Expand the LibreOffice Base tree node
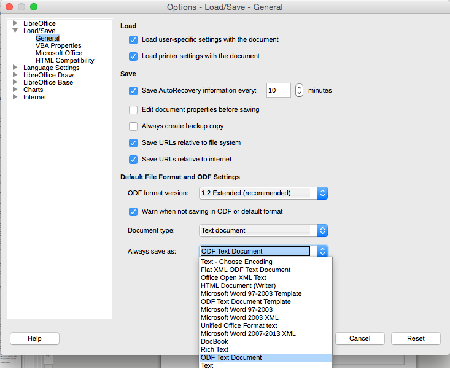 [15, 82]
